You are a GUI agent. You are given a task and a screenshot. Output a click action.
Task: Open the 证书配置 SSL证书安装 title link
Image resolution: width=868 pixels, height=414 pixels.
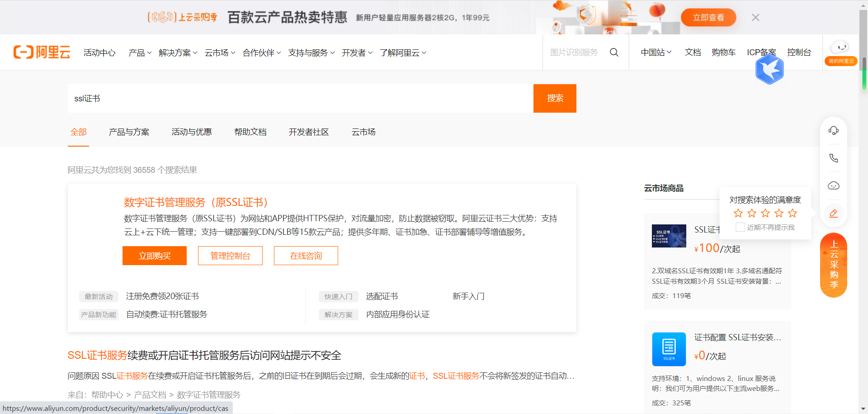click(738, 338)
